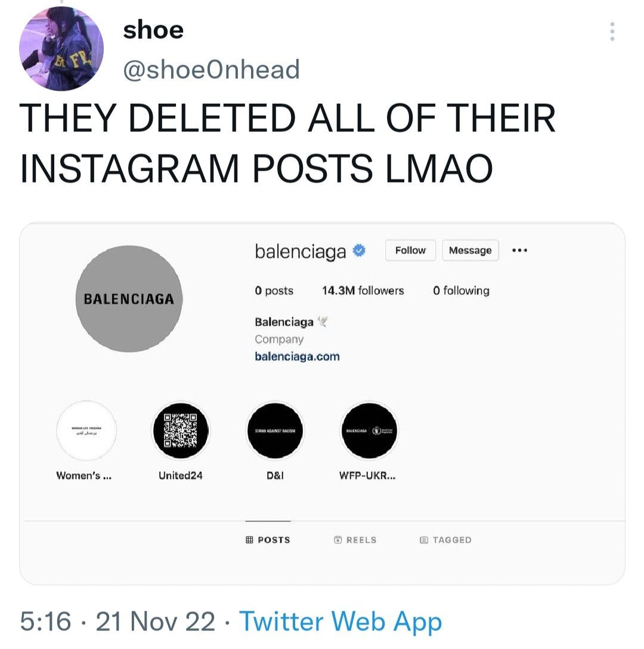Switch to the REELS tab
Image resolution: width=644 pixels, height=649 pixels.
click(x=355, y=540)
